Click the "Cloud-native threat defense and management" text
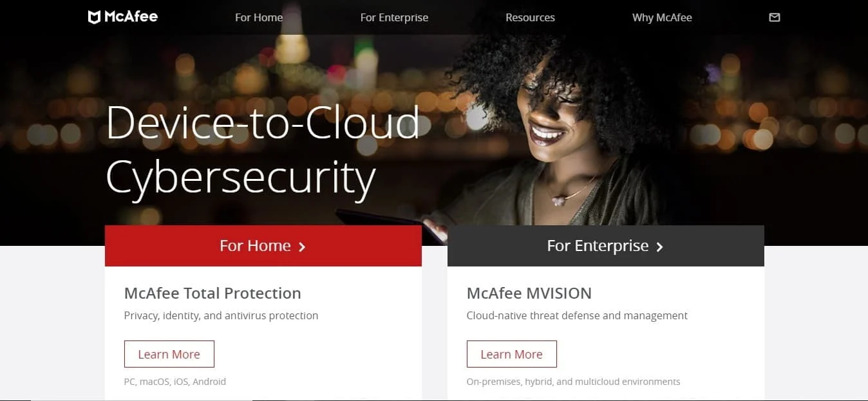The width and height of the screenshot is (868, 401). click(x=577, y=315)
